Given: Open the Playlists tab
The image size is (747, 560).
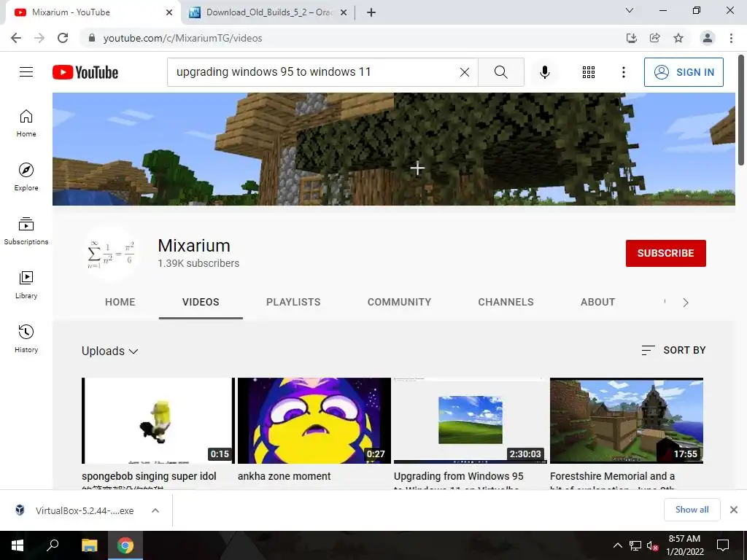Looking at the screenshot, I should (293, 302).
